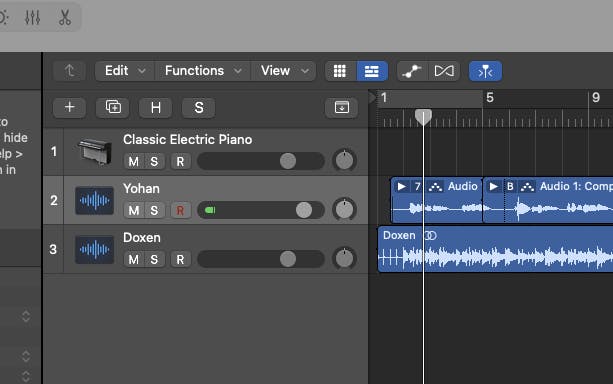Toggle the global Hide (H) button
Image resolution: width=613 pixels, height=384 pixels.
coord(156,108)
